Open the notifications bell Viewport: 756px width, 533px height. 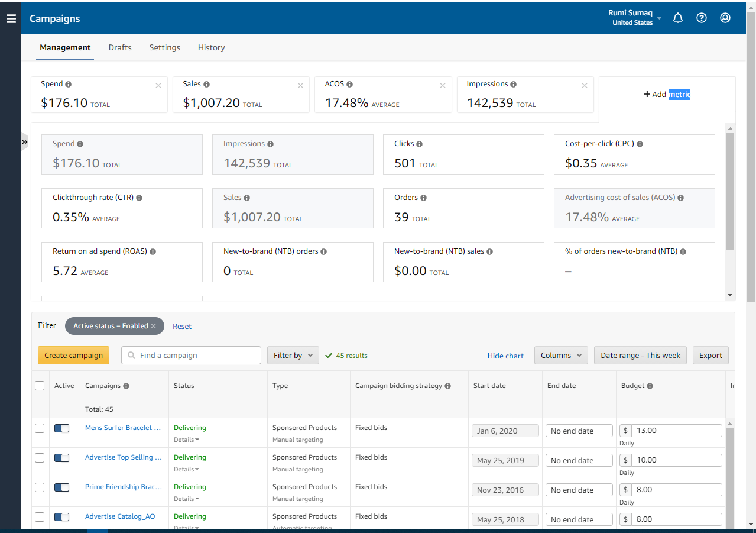point(678,18)
